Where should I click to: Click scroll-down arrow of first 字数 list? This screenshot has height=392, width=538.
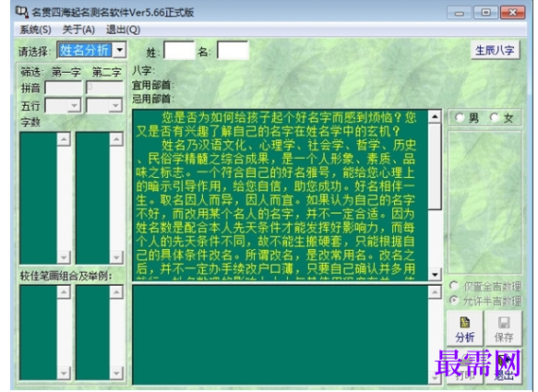[x=64, y=257]
